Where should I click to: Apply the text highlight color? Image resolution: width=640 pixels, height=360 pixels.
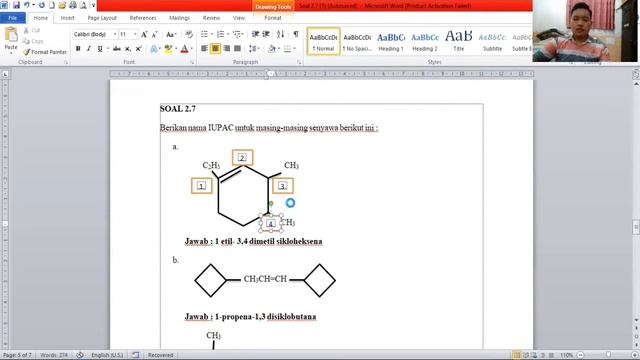pos(168,49)
